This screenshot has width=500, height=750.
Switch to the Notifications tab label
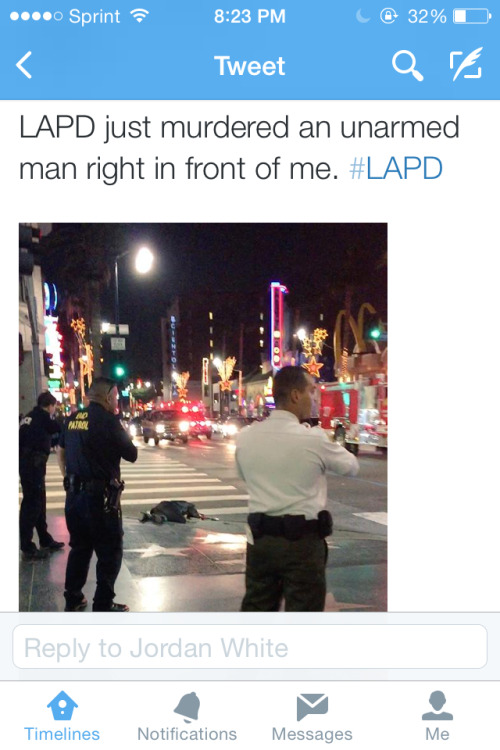coord(187,734)
